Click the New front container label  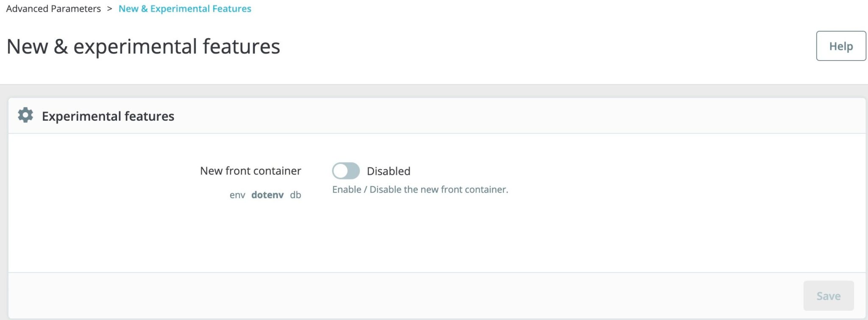(x=250, y=171)
